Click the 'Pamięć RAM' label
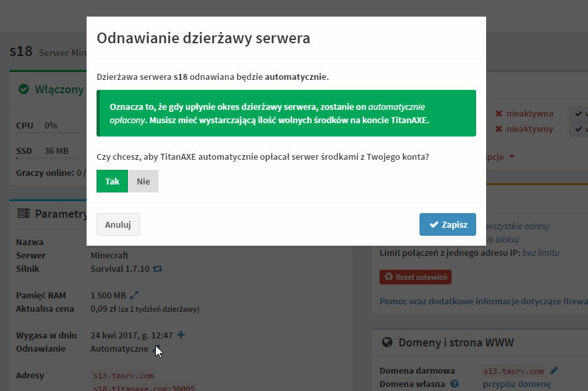588x391 pixels. [x=41, y=295]
